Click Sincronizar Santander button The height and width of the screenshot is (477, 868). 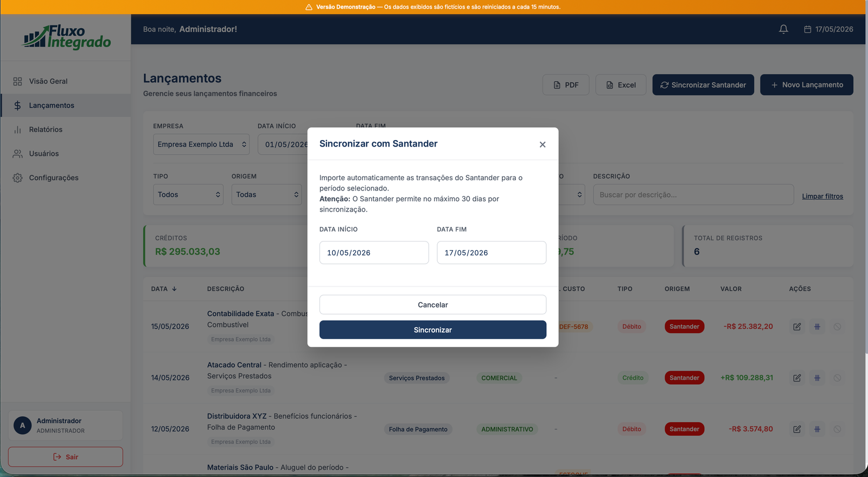703,85
